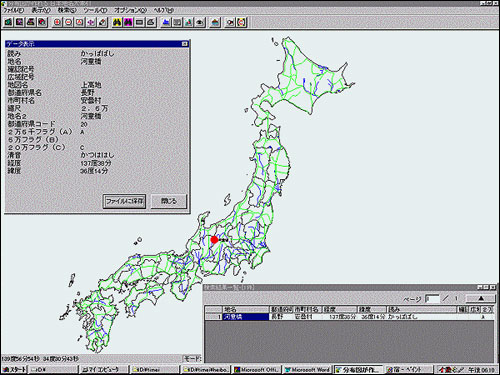Viewport: 500px width, 375px height.
Task: Select the red letter A toolbar icon
Action: [80, 22]
